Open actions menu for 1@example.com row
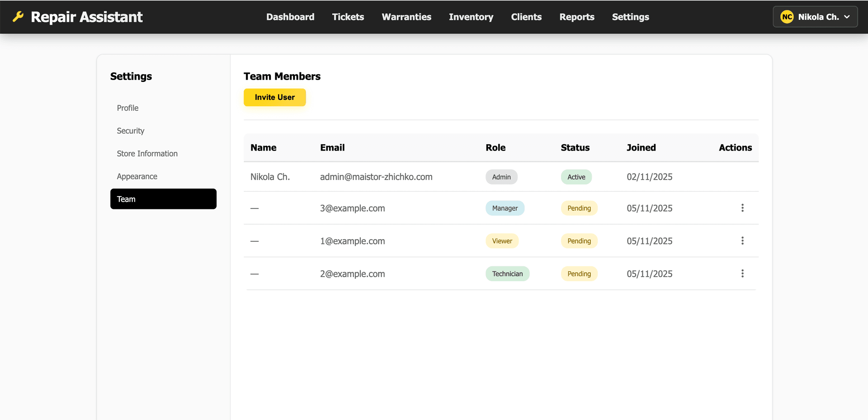This screenshot has width=868, height=420. tap(742, 241)
